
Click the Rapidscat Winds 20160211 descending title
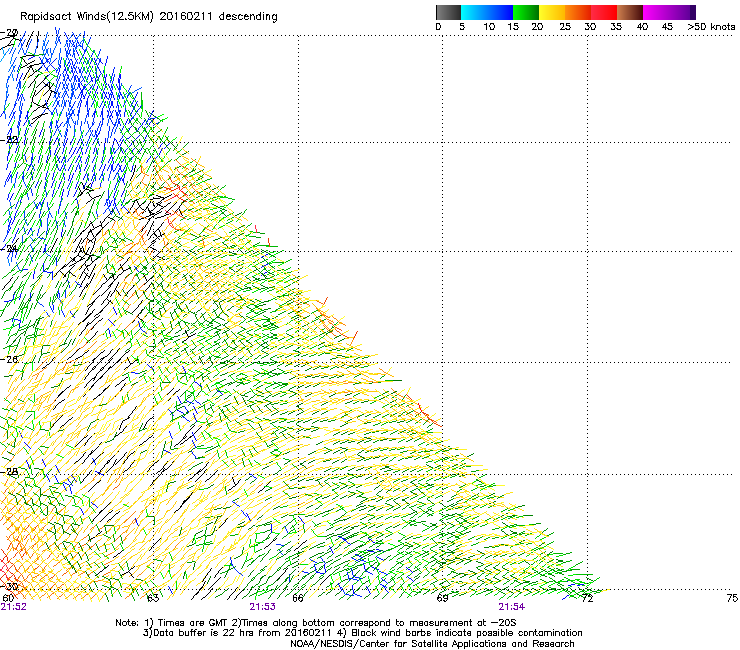[149, 17]
